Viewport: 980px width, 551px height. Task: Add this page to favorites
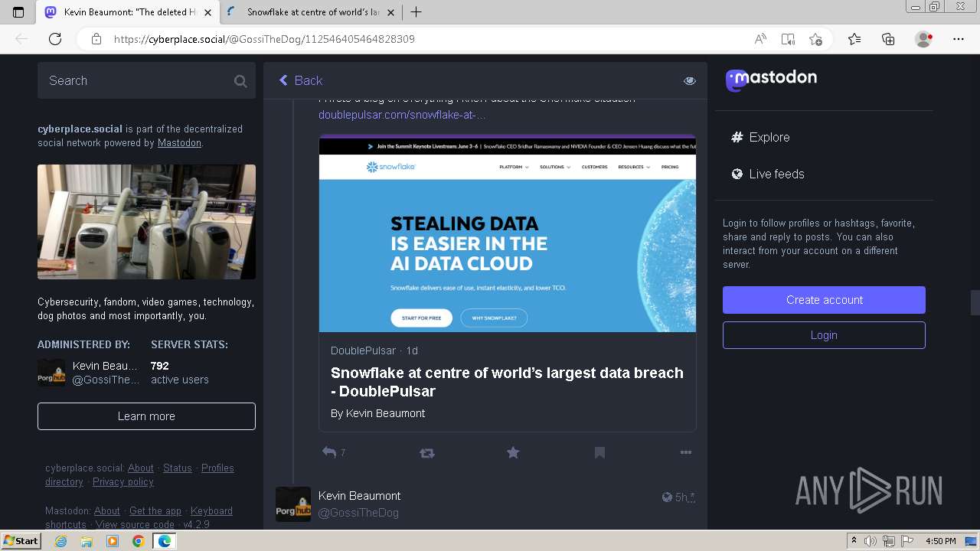point(815,39)
